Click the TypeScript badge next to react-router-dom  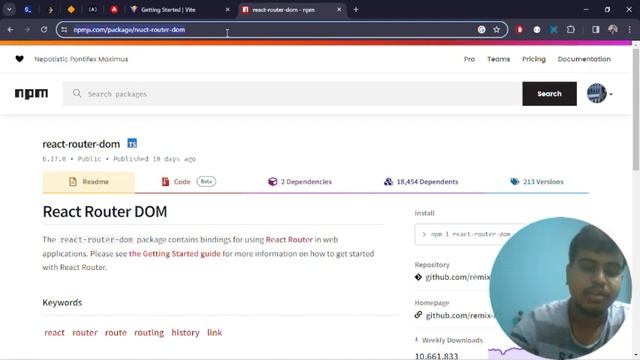click(132, 143)
